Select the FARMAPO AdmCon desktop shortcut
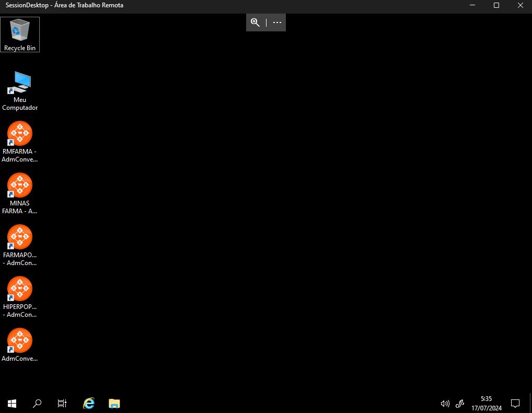 [x=20, y=237]
